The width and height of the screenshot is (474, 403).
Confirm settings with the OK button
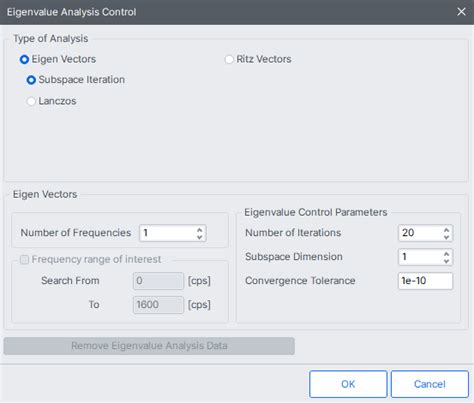click(348, 384)
